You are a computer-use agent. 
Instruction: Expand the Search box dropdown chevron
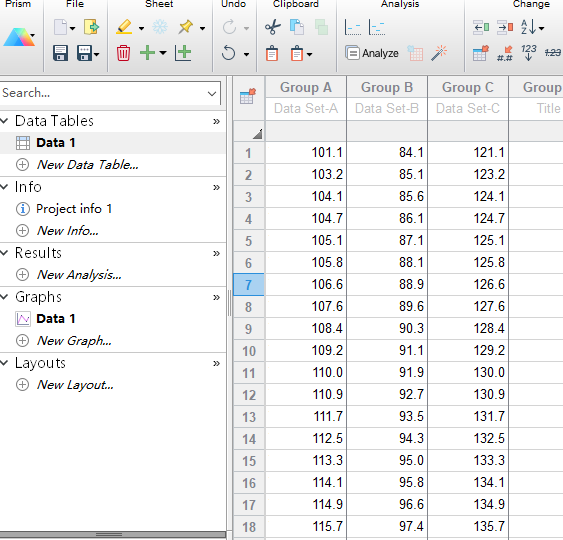212,94
